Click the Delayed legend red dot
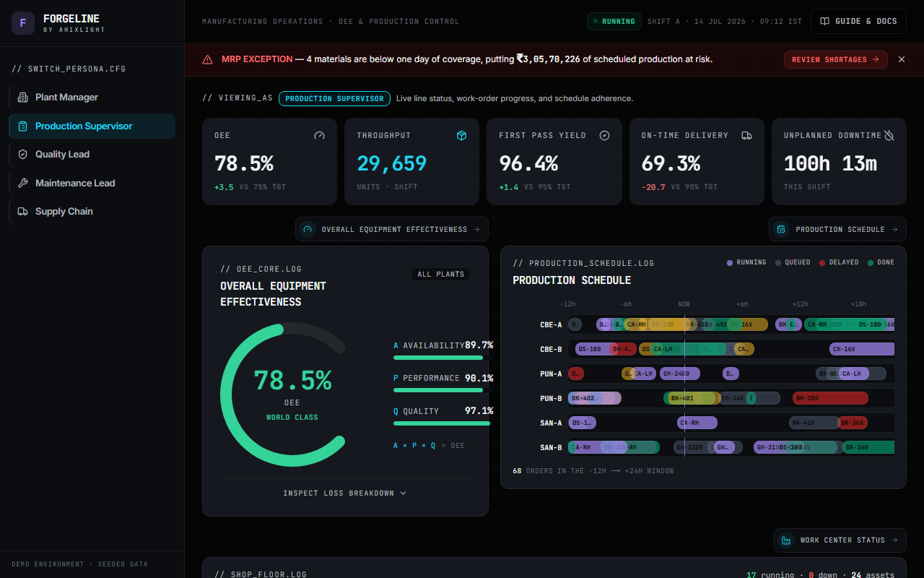The width and height of the screenshot is (924, 578). pyautogui.click(x=822, y=263)
